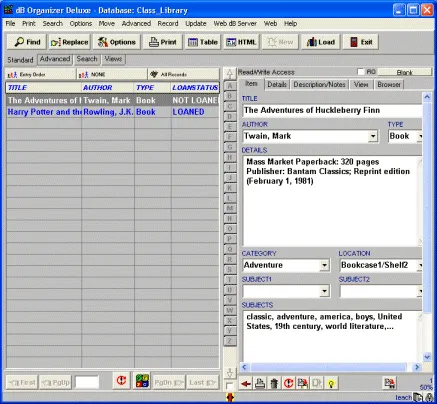Click the Exit toolbar button
The image size is (437, 404).
pos(361,42)
